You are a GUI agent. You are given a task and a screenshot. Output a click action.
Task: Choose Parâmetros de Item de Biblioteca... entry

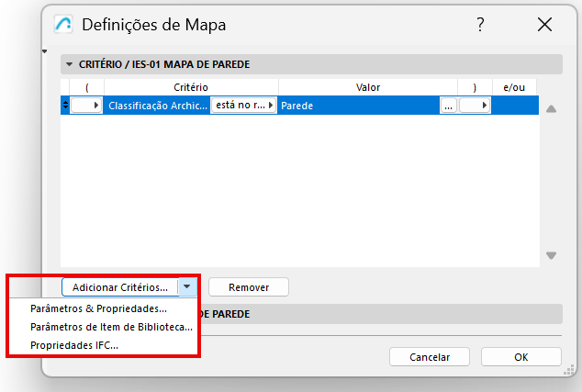click(111, 327)
